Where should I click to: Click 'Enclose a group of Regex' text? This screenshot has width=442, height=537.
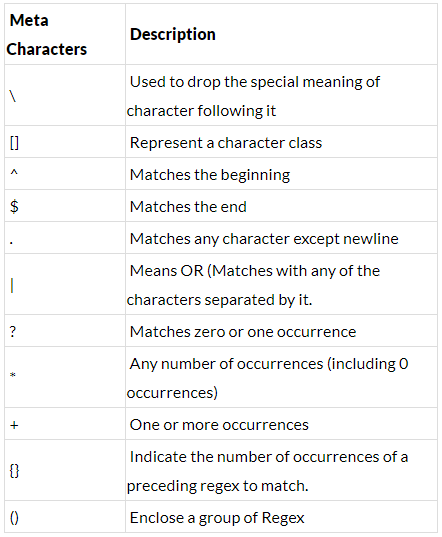(x=217, y=518)
